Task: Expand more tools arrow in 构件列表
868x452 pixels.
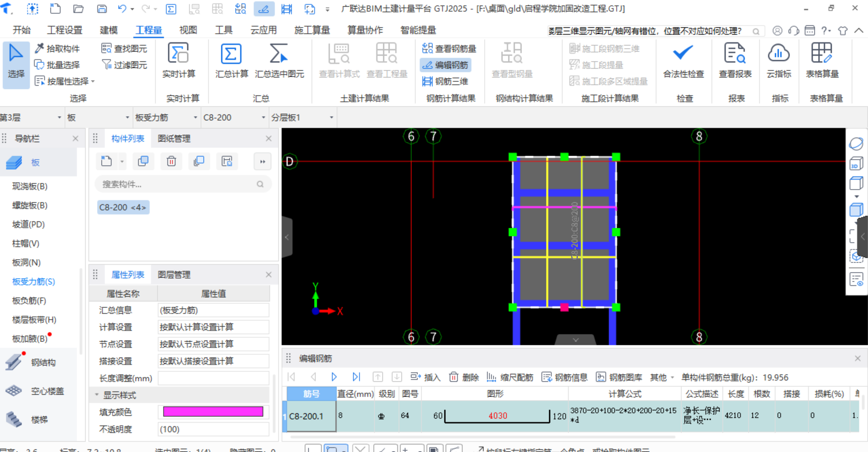Action: click(263, 161)
